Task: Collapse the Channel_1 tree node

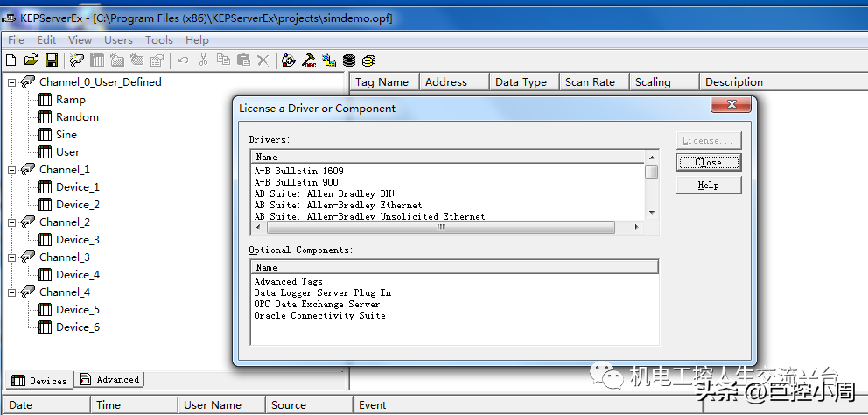Action: pos(11,170)
